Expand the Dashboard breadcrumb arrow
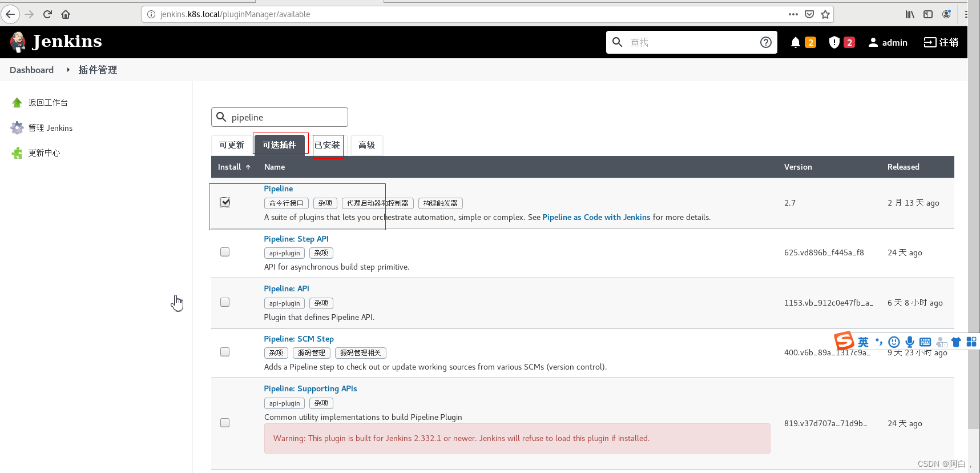980x473 pixels. [68, 70]
